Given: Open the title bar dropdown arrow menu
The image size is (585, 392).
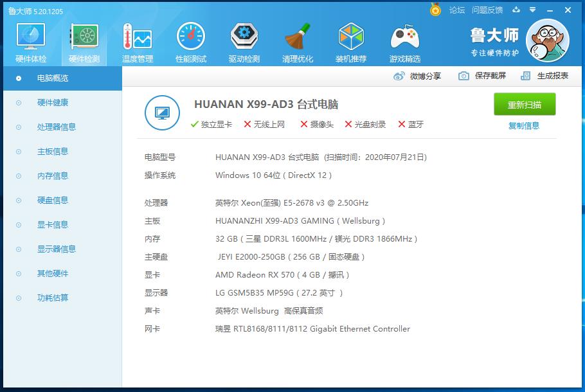Looking at the screenshot, I should 531,10.
